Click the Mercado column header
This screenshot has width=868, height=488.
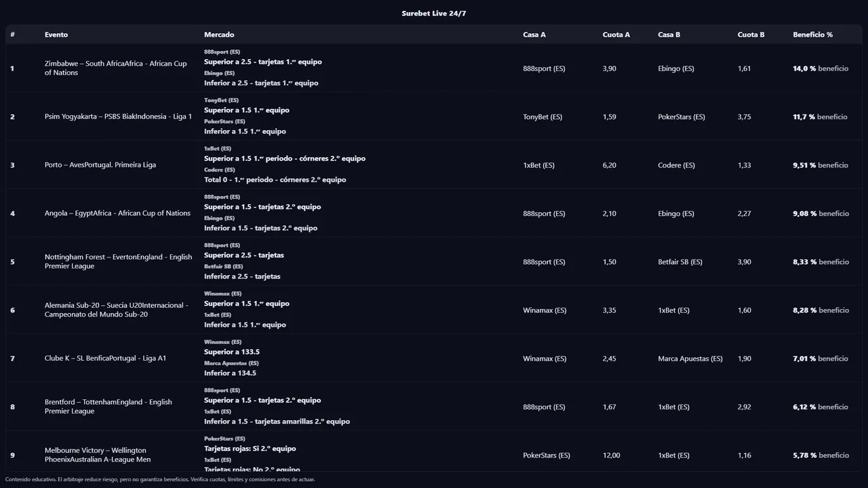[219, 35]
